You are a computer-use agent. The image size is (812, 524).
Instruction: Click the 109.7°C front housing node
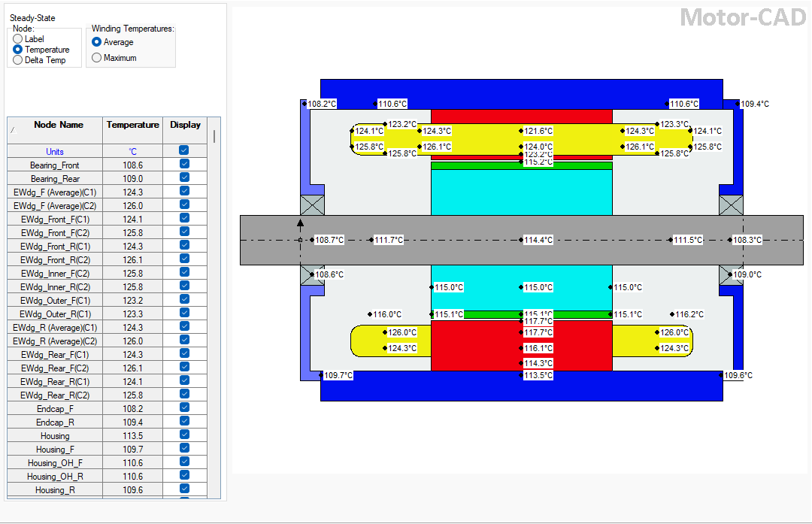click(338, 375)
